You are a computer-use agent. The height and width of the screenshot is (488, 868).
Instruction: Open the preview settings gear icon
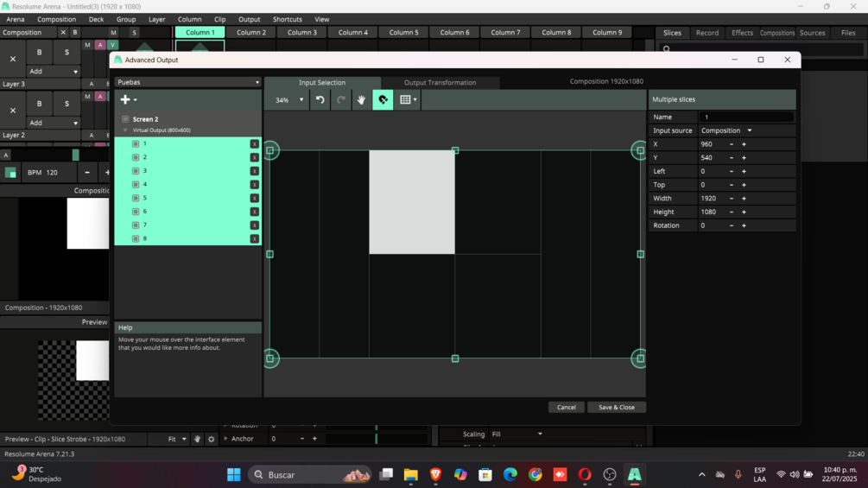click(211, 439)
